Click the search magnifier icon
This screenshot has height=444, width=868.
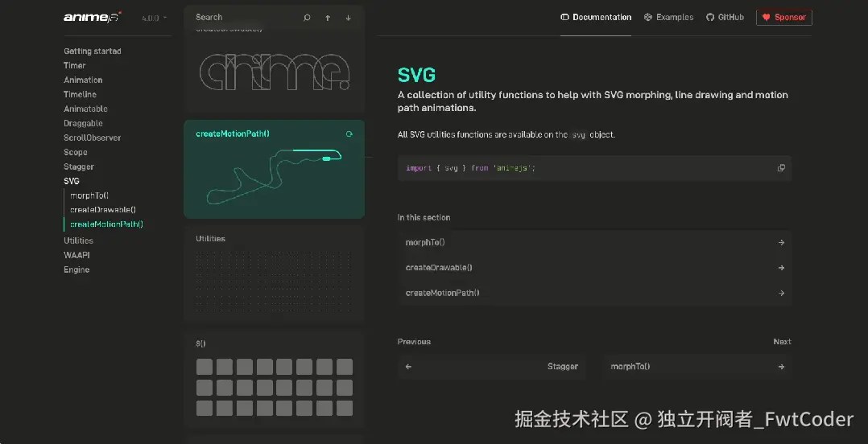point(308,18)
